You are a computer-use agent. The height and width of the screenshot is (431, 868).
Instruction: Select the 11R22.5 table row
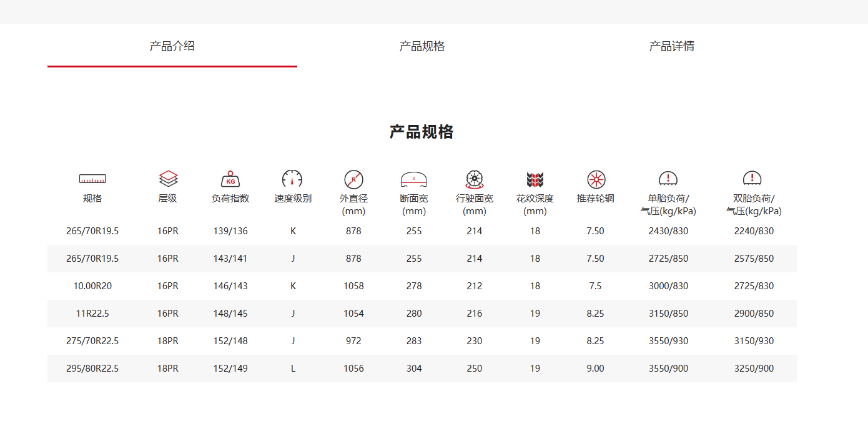pyautogui.click(x=92, y=314)
